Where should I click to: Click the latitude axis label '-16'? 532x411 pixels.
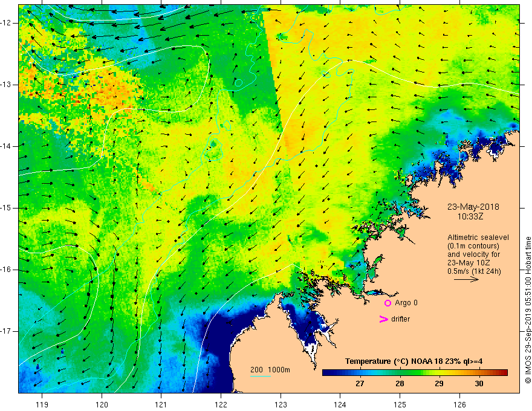click(7, 270)
